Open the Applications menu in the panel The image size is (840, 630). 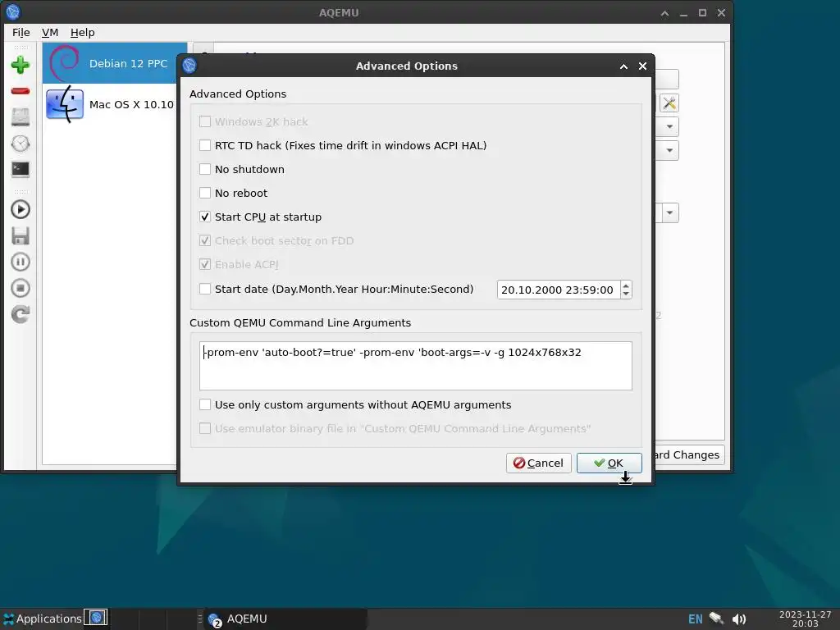point(43,619)
